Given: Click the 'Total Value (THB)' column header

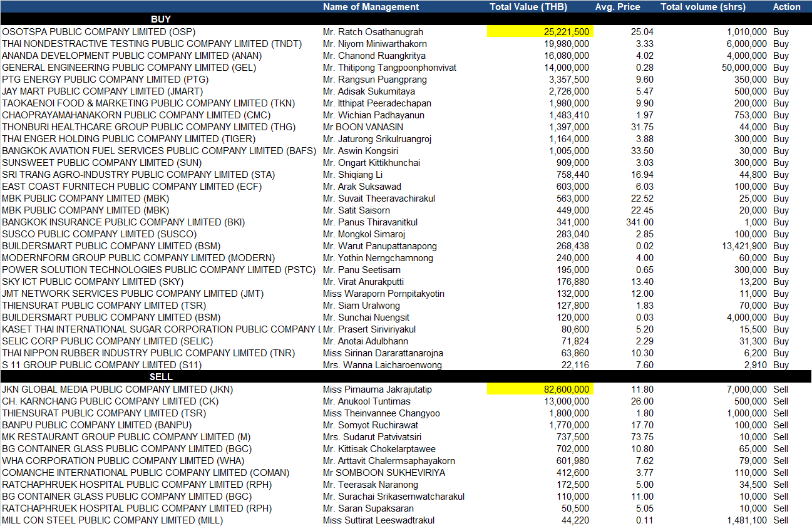Looking at the screenshot, I should pyautogui.click(x=528, y=7).
